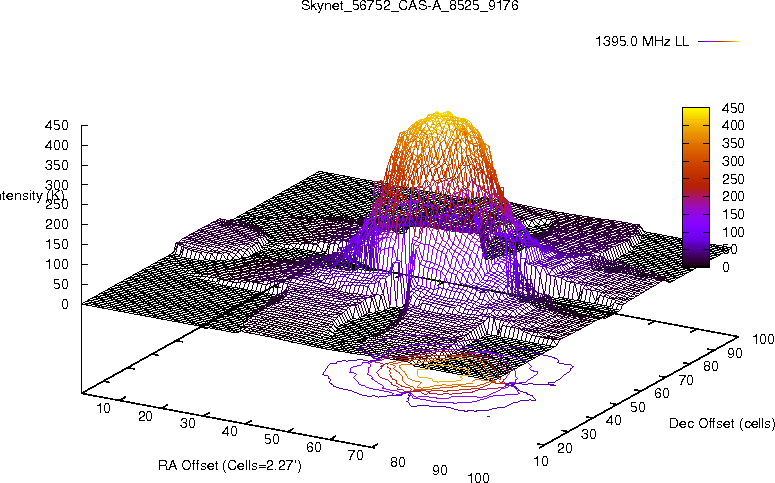Click the 70 tick on the Dec Offset axis
Image resolution: width=775 pixels, height=483 pixels.
(x=686, y=380)
